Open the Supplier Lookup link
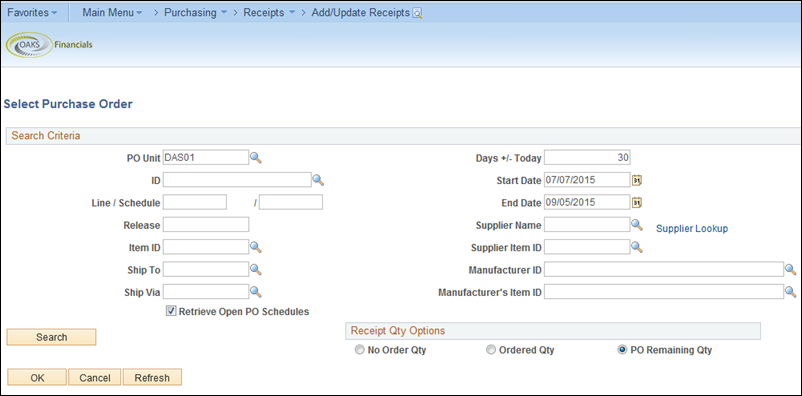 click(692, 229)
